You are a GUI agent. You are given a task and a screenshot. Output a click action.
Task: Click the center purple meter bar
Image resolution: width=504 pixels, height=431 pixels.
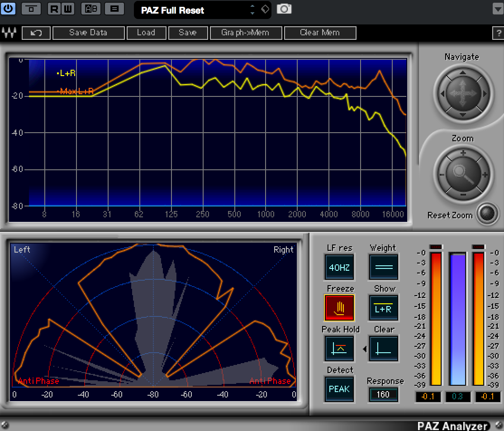[457, 318]
